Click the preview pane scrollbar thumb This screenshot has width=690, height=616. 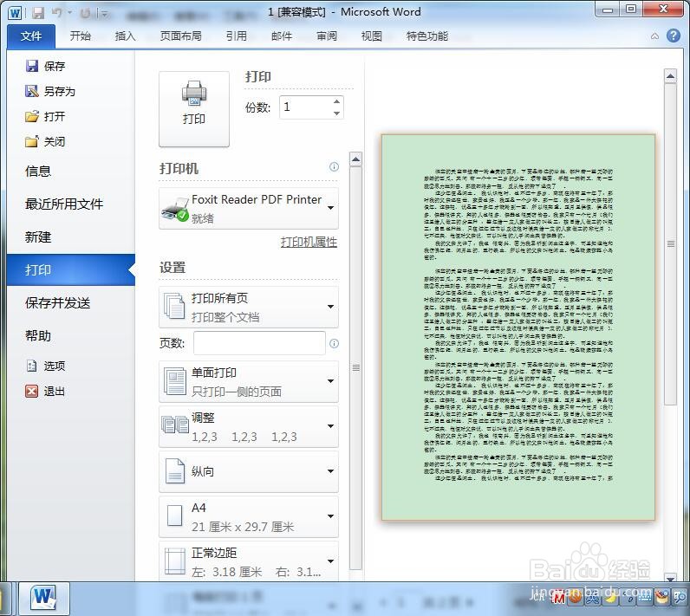(670, 244)
